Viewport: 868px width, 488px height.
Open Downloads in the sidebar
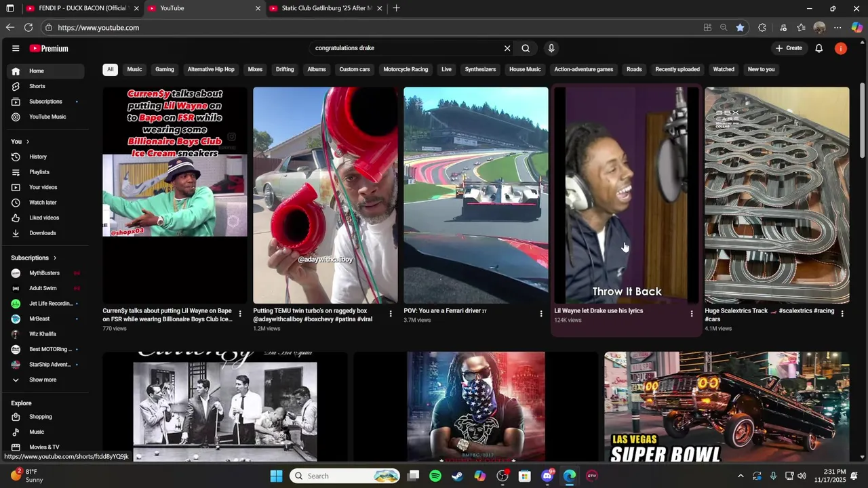tap(44, 233)
